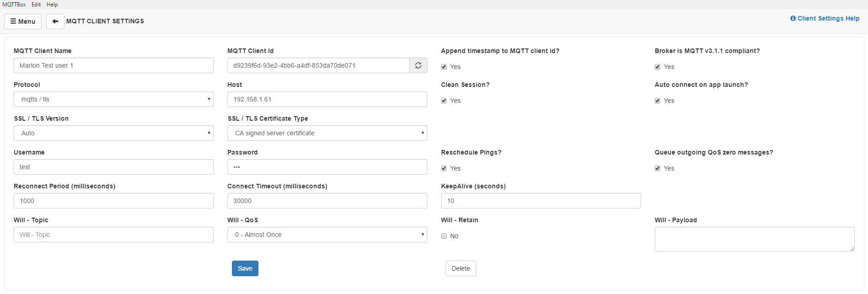Focus the Host input field

[327, 99]
